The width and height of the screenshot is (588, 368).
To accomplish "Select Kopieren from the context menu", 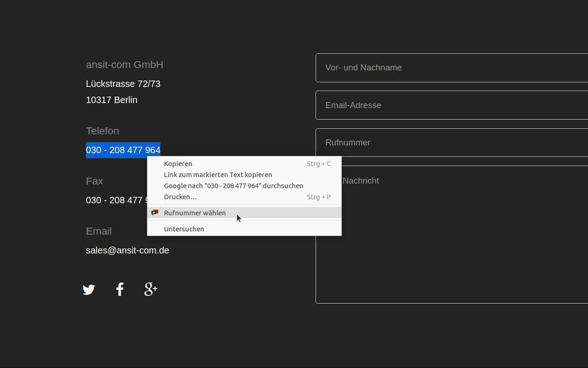I will [178, 163].
